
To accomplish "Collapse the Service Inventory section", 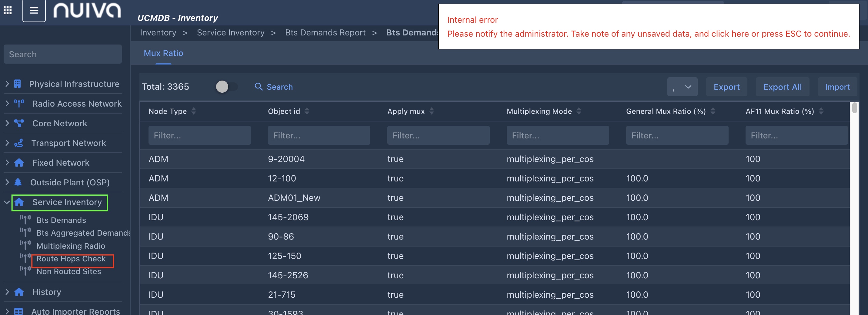I will point(7,202).
